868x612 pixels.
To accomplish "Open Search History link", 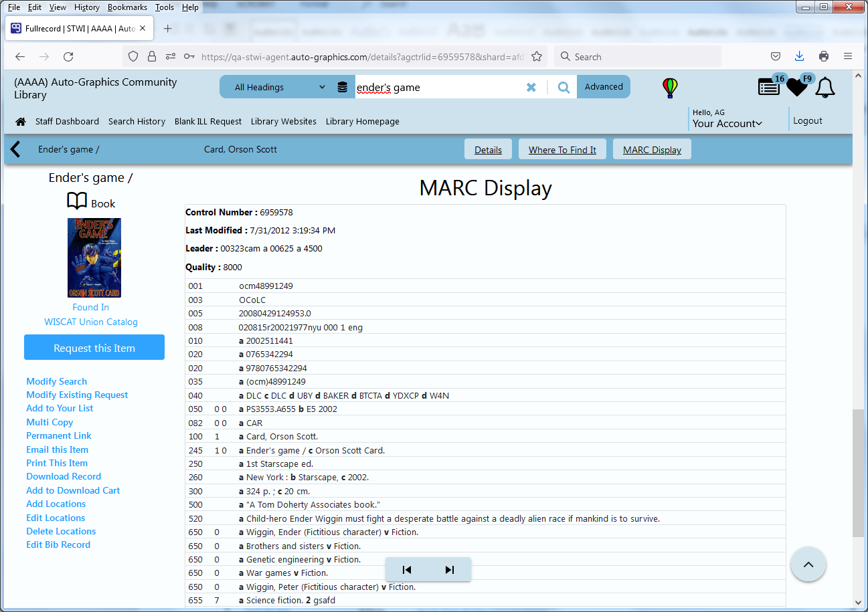I will tap(137, 122).
